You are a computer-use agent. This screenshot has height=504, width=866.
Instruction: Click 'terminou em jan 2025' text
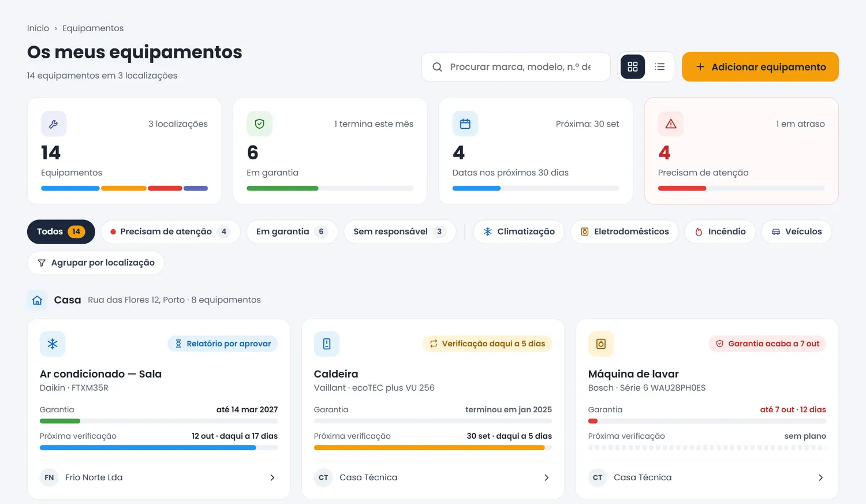pos(509,410)
